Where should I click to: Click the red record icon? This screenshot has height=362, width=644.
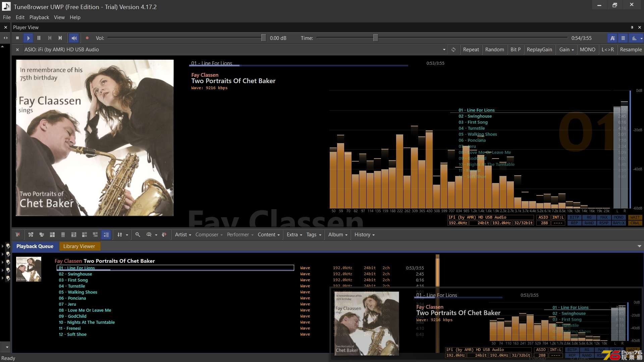tap(87, 38)
